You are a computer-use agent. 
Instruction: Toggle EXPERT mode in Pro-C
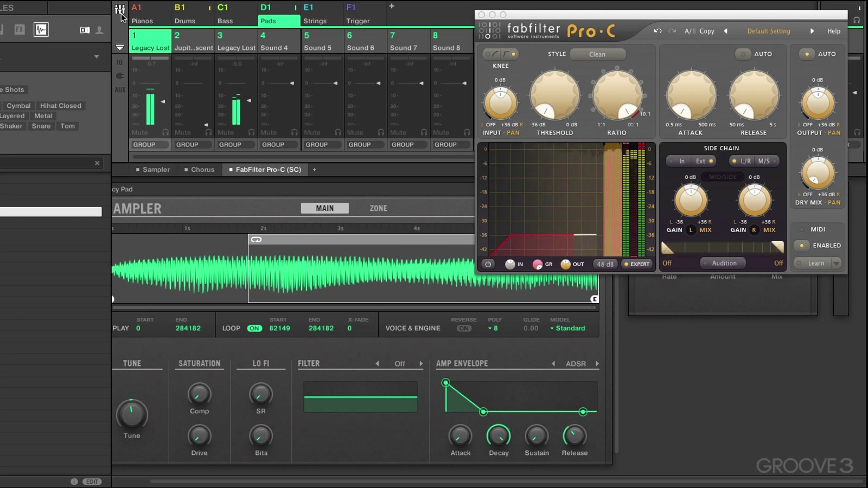[x=636, y=264]
